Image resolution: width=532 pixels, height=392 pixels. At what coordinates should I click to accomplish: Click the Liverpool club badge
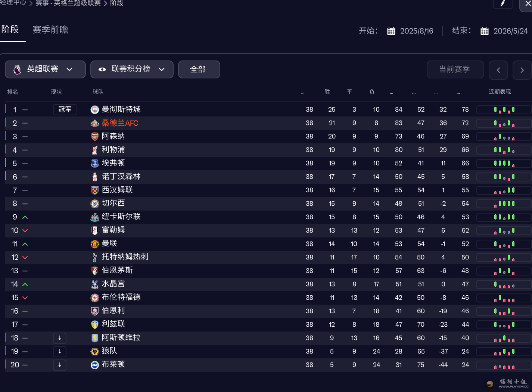pyautogui.click(x=95, y=150)
